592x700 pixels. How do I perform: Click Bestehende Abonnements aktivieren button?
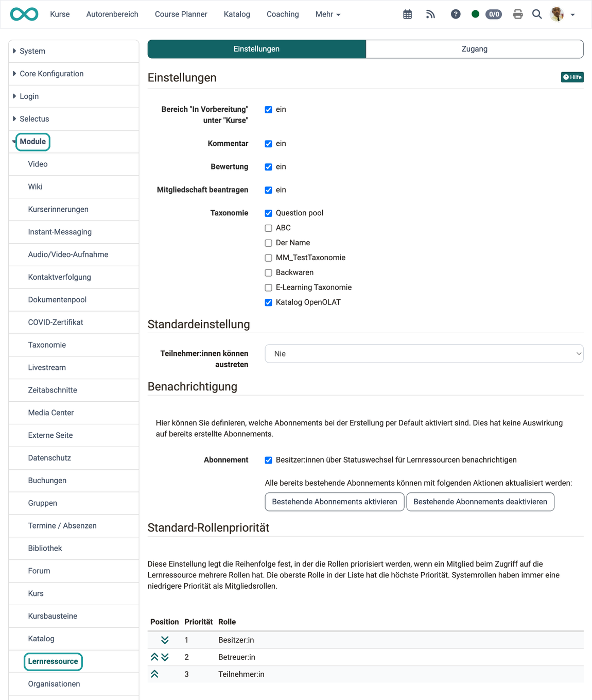coord(335,502)
